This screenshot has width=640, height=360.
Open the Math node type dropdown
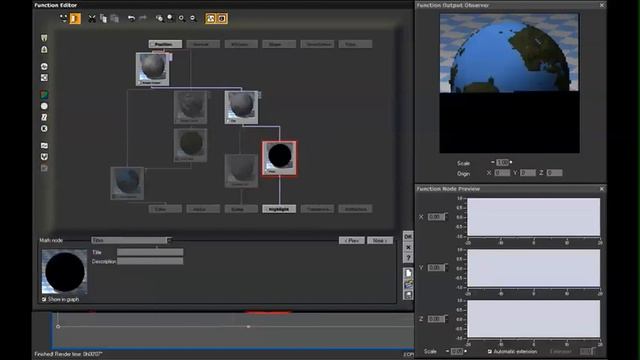point(131,240)
